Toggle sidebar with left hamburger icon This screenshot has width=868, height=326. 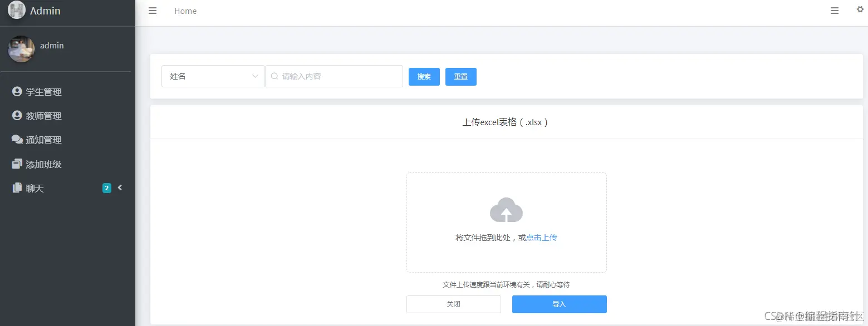(x=153, y=11)
